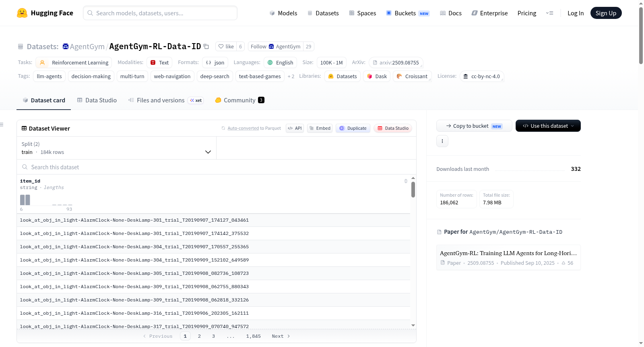
Task: Open Spaces in top navigation
Action: pyautogui.click(x=362, y=13)
